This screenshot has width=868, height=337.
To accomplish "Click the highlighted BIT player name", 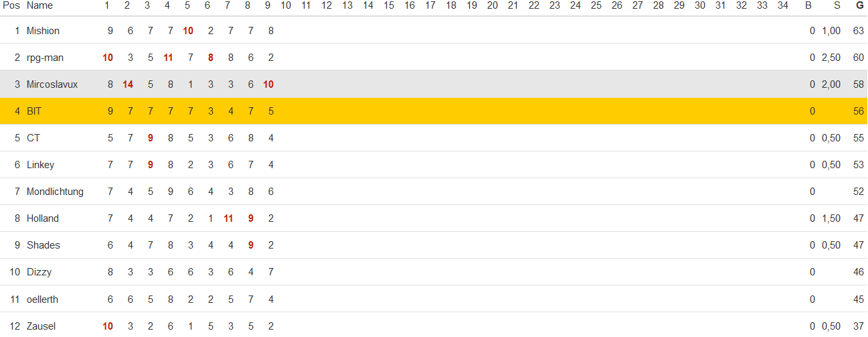I will [34, 111].
